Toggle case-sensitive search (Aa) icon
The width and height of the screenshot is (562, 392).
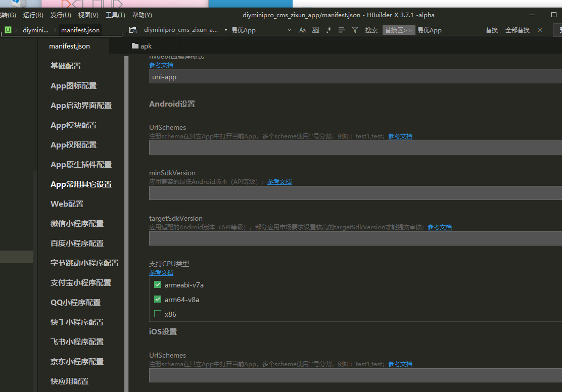[302, 30]
